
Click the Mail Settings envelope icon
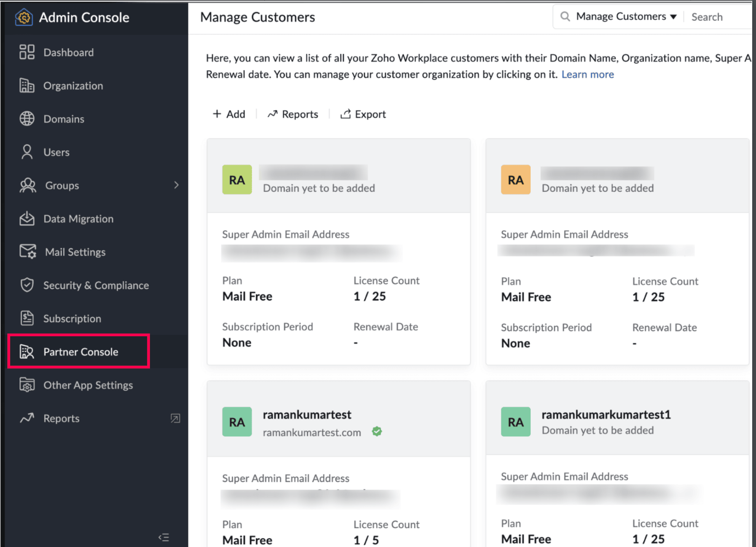28,251
